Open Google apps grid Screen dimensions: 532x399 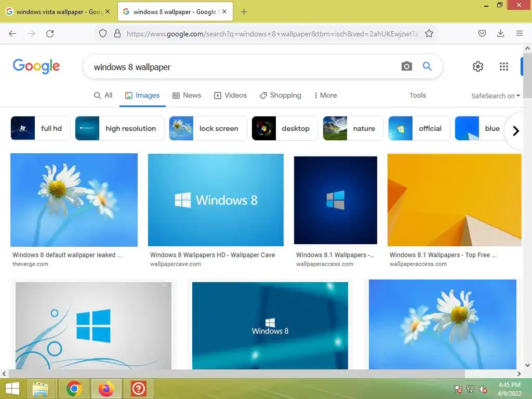point(504,66)
